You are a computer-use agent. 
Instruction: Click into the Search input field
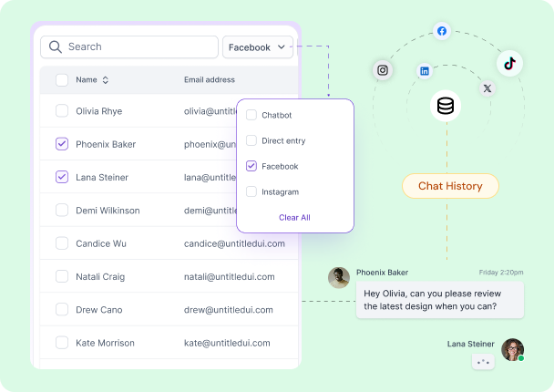pyautogui.click(x=137, y=46)
